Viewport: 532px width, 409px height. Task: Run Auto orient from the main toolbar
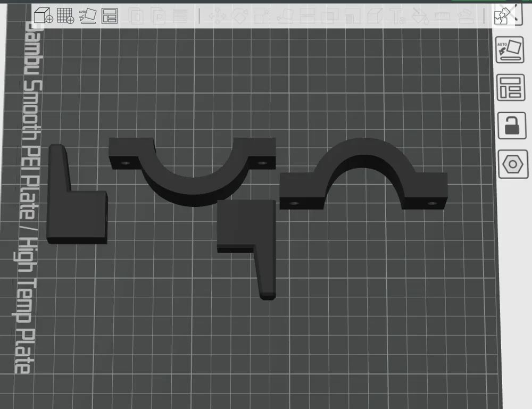[x=88, y=15]
